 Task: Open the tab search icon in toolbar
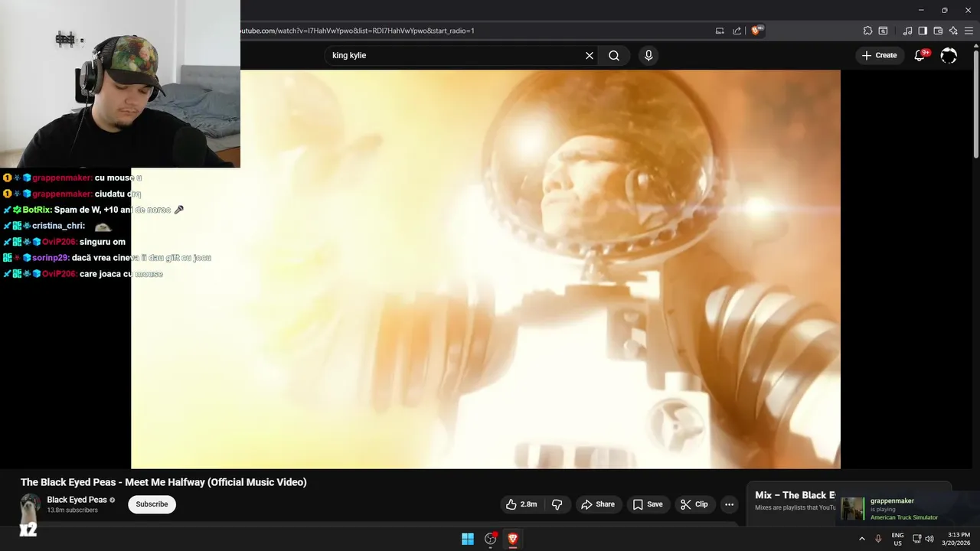tap(883, 31)
